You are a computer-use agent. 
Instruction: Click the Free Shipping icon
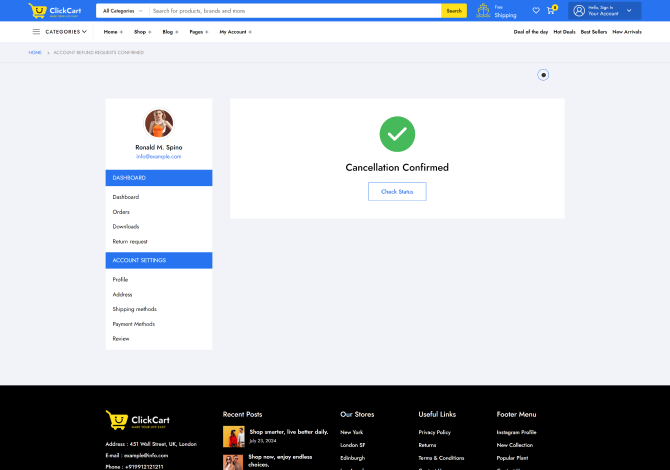click(x=484, y=11)
